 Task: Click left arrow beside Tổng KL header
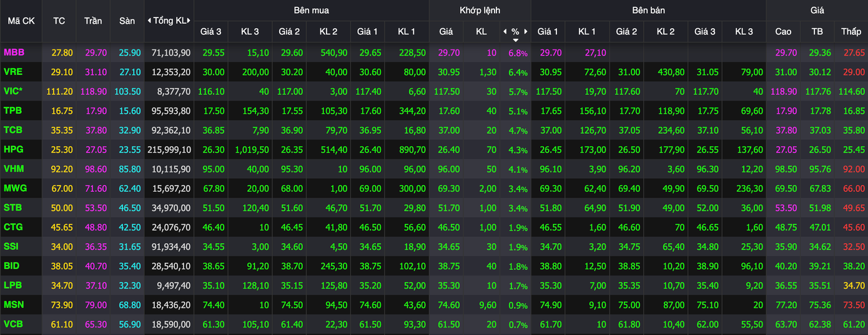point(149,21)
